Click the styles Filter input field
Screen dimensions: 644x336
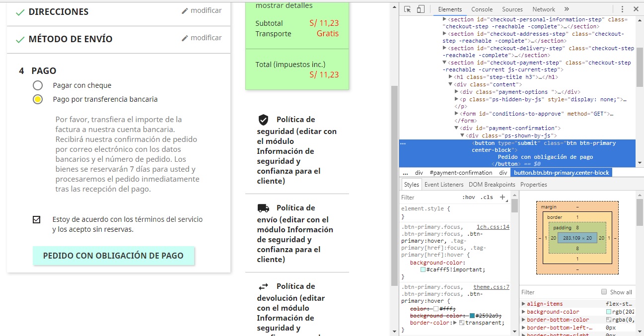coord(429,197)
